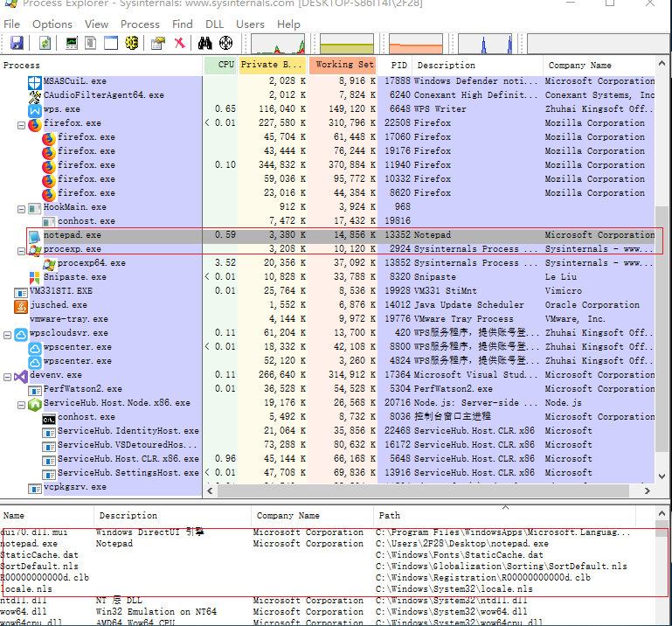The image size is (672, 626).
Task: Click the binoculars Find Handle icon
Action: point(204,43)
